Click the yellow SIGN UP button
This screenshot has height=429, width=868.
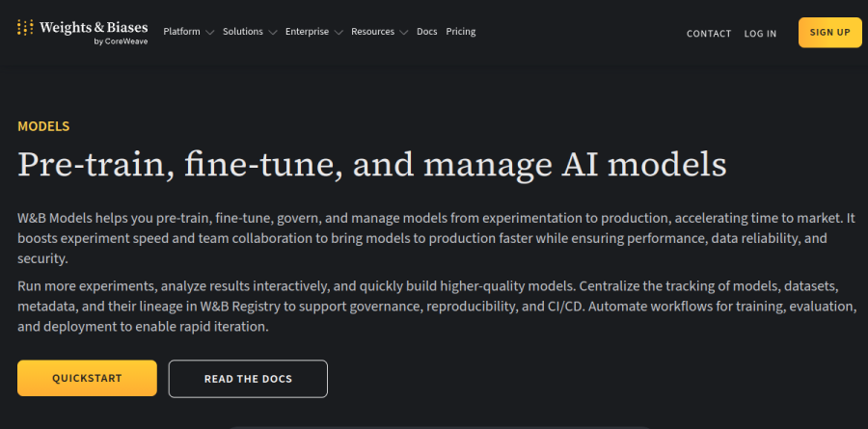[x=829, y=32]
